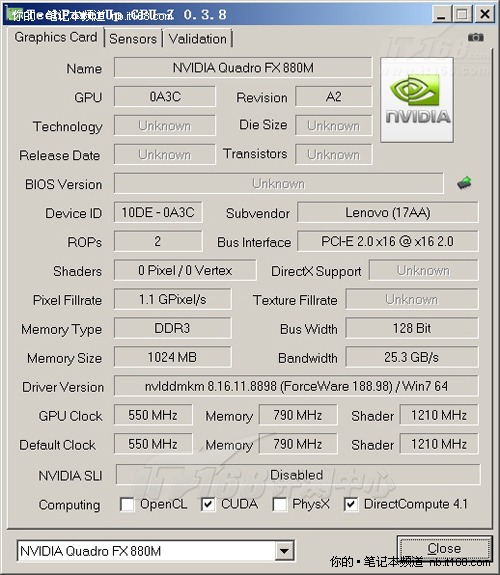The image size is (500, 575).
Task: Close the window with the X button
Action: (485, 14)
